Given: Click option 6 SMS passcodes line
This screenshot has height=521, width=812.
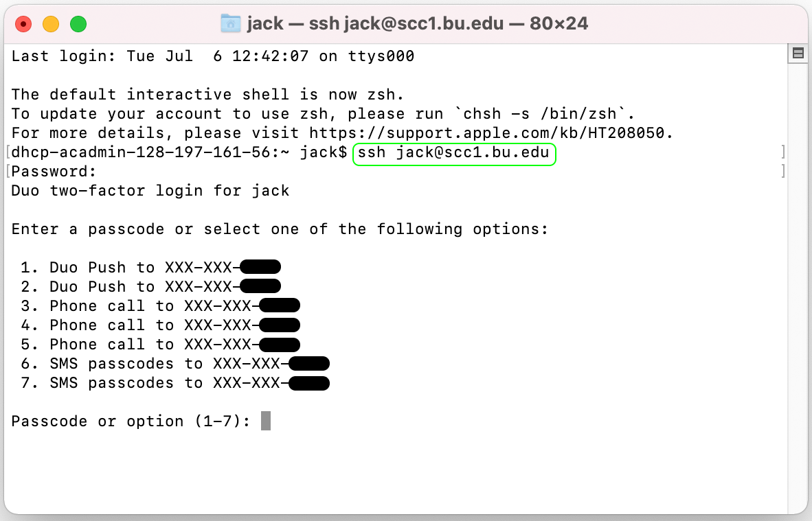Looking at the screenshot, I should pyautogui.click(x=175, y=363).
